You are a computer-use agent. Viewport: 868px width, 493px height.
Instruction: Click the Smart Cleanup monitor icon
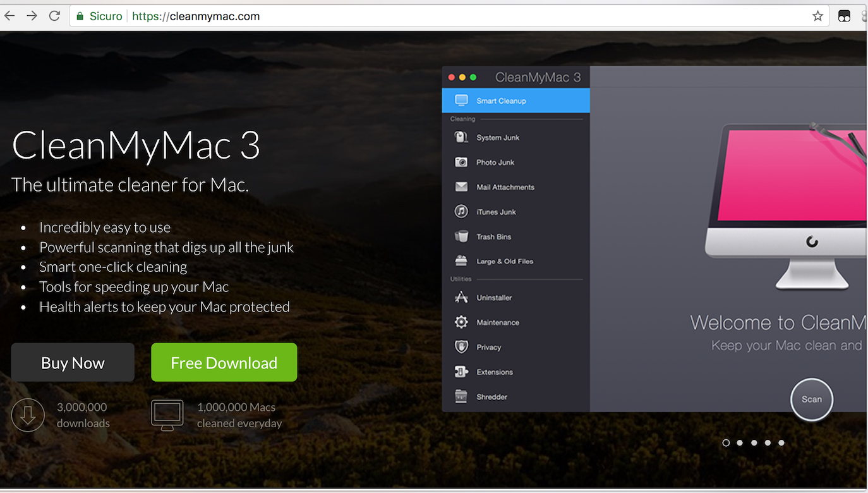click(x=462, y=100)
